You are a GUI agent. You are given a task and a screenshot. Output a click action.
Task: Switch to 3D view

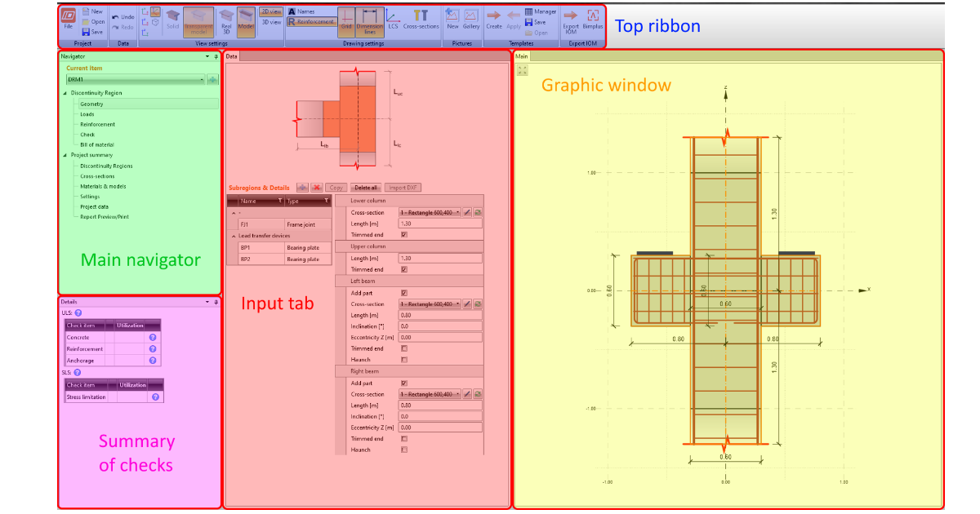(x=271, y=22)
